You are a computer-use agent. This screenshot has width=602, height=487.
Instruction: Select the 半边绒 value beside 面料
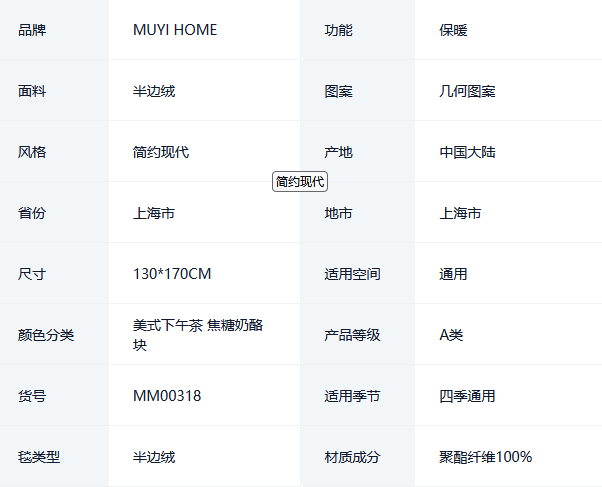click(154, 91)
